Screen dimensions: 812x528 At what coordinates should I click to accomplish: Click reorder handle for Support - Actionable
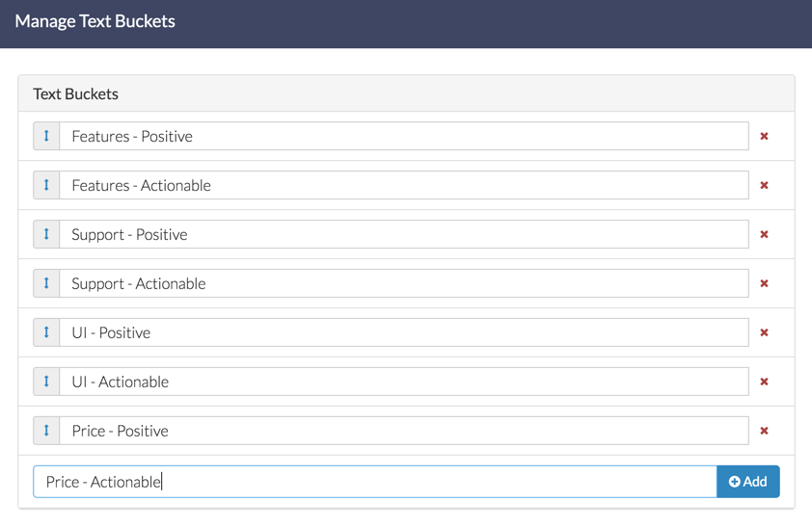[46, 284]
